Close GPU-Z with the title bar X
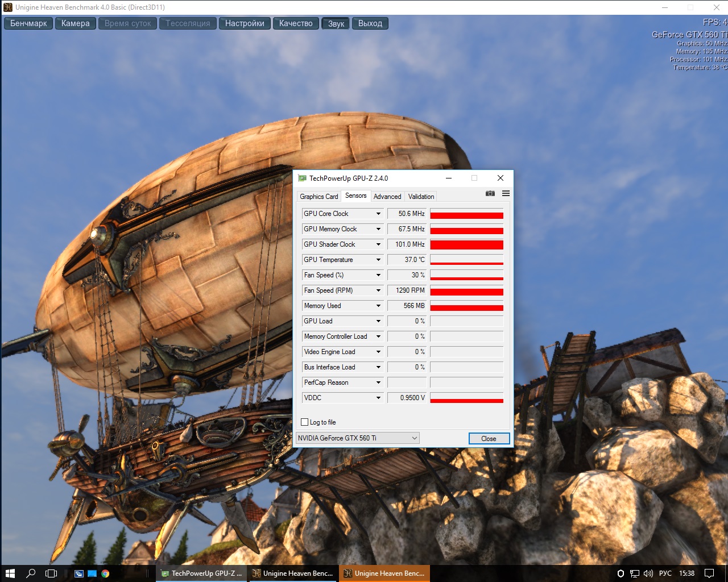The height and width of the screenshot is (582, 728). 500,178
